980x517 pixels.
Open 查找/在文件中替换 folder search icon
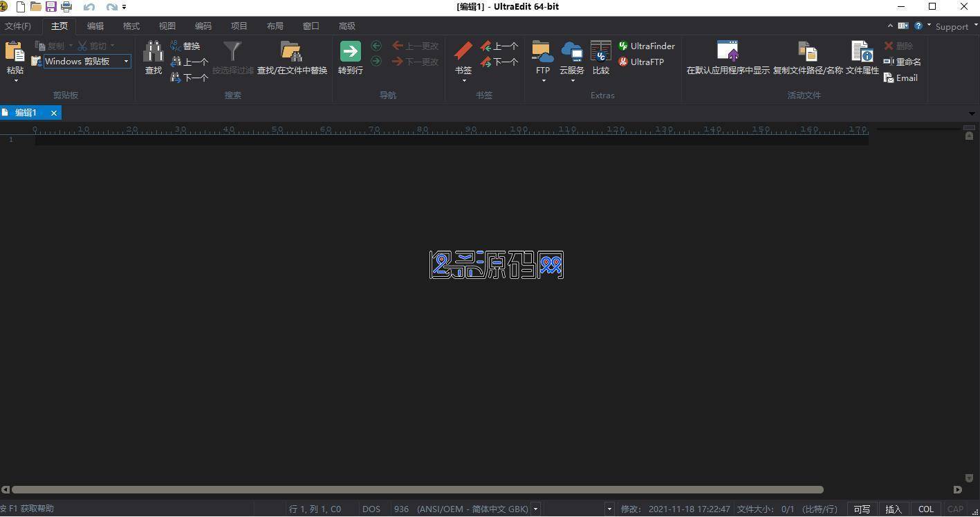[x=291, y=52]
